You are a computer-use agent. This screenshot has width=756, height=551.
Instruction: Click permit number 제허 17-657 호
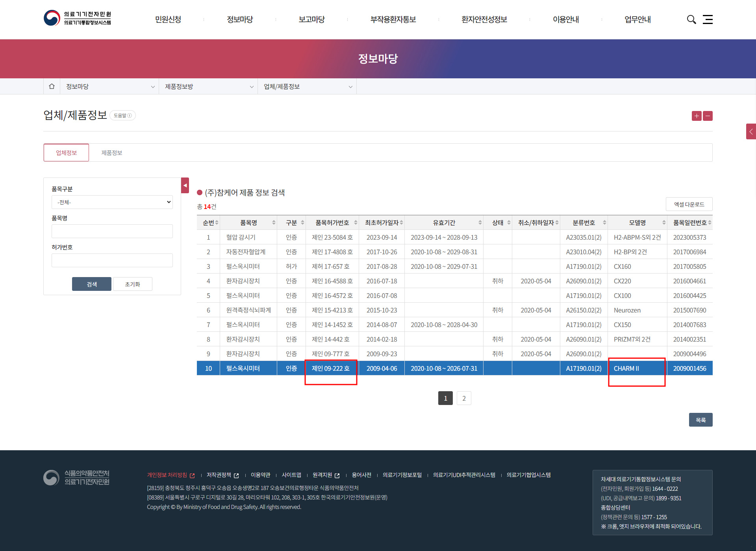tap(331, 266)
